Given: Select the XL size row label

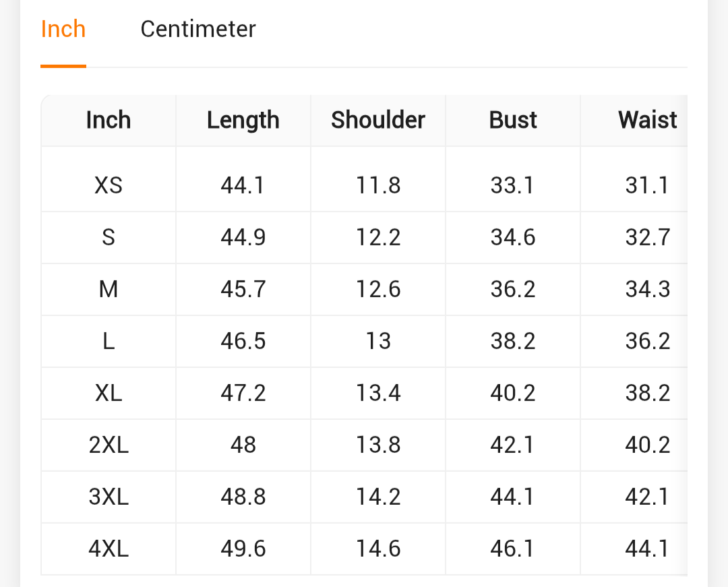Looking at the screenshot, I should tap(109, 393).
